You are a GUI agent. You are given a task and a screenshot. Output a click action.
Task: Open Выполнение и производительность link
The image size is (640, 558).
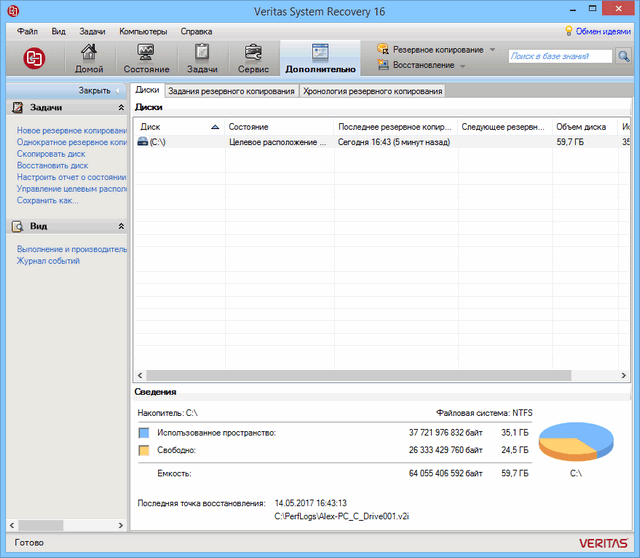pos(72,249)
